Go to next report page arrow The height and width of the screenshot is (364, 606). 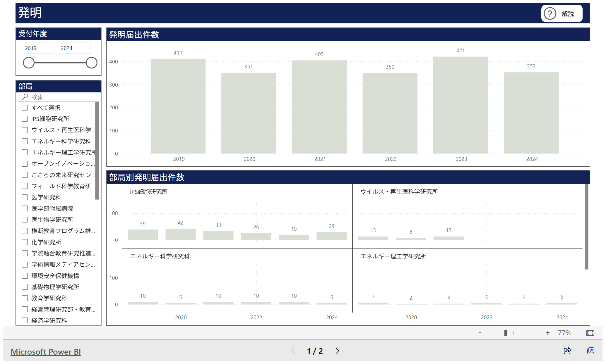[337, 351]
